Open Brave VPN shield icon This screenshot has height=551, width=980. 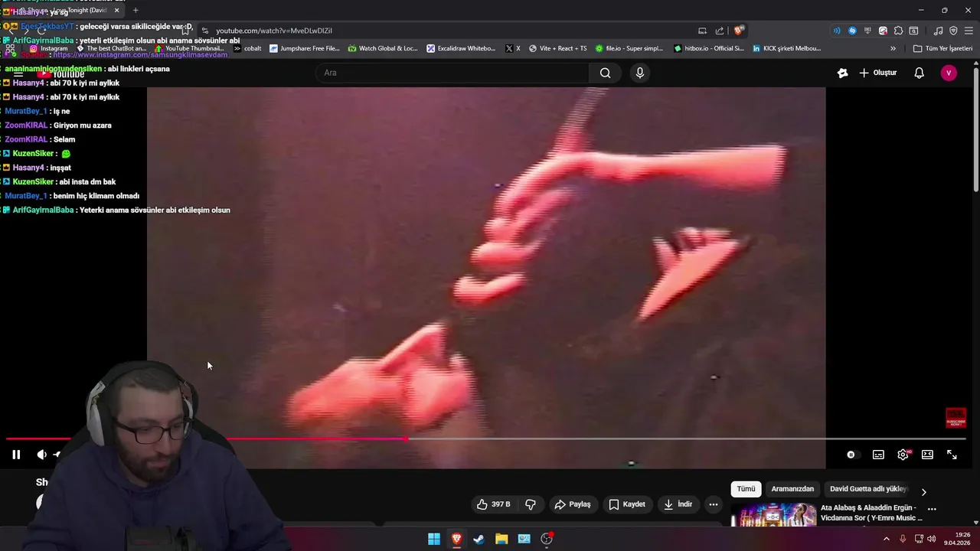click(953, 31)
